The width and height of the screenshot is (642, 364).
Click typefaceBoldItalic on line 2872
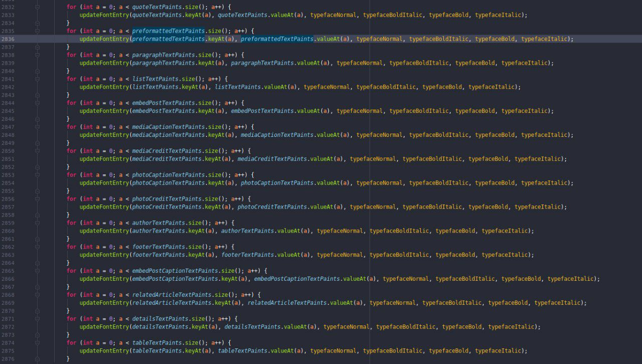tap(406, 327)
